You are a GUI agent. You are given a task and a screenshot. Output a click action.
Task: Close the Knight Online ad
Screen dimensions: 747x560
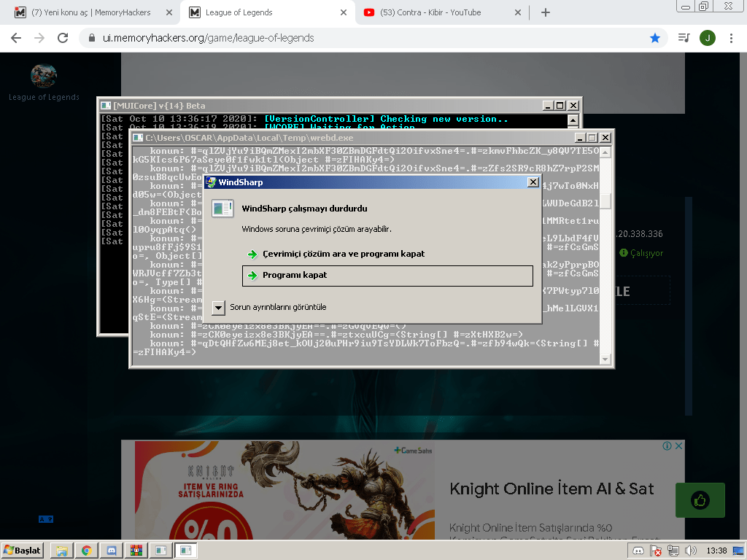pos(679,446)
